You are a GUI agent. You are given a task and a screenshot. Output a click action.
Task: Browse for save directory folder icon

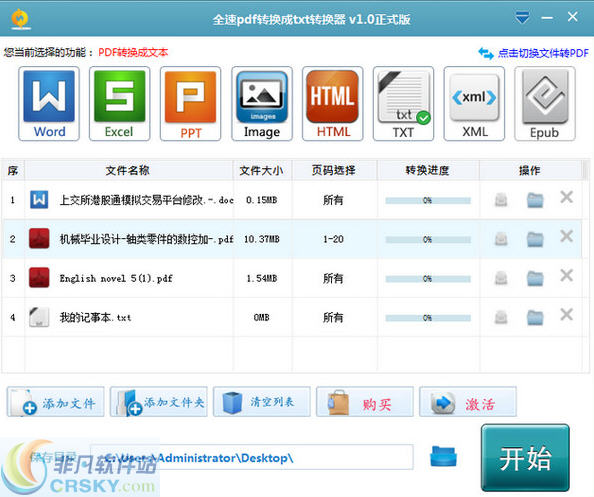pos(444,456)
